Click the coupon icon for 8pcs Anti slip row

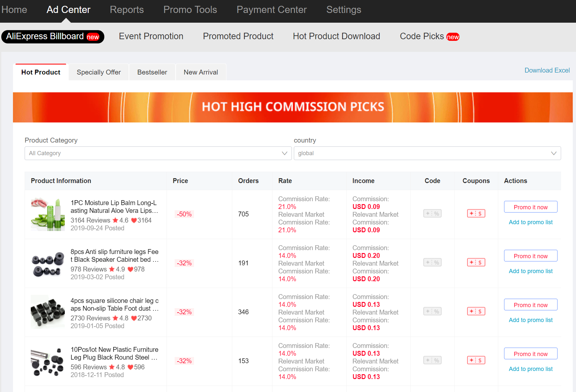476,262
